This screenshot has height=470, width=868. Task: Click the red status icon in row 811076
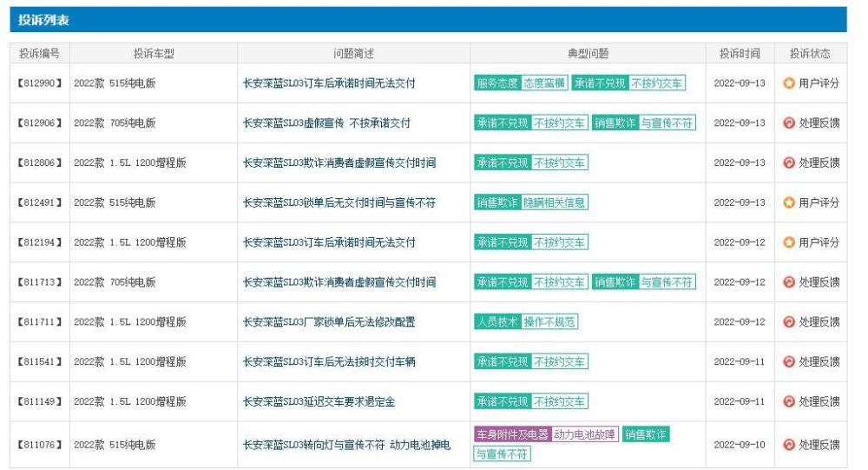tap(789, 445)
